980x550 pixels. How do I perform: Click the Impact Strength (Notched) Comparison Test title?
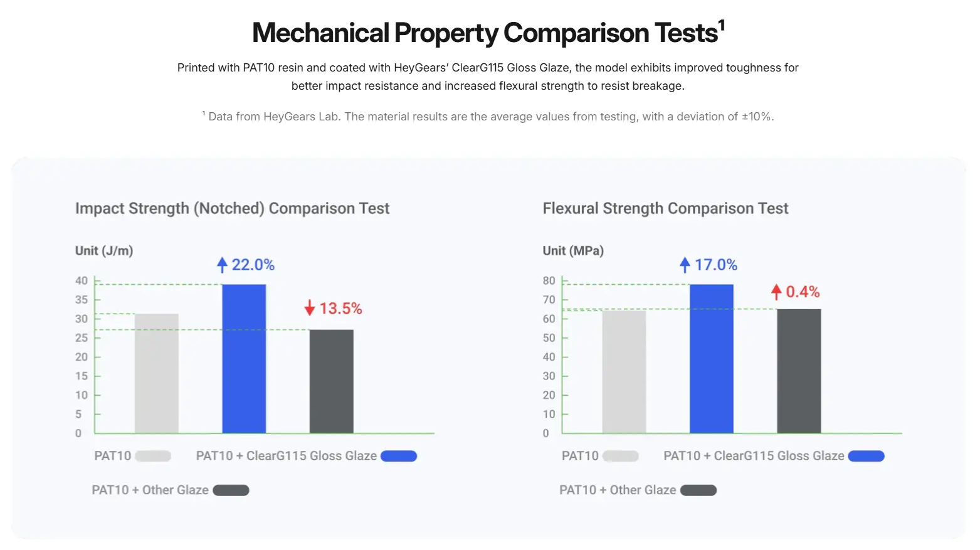(x=232, y=208)
